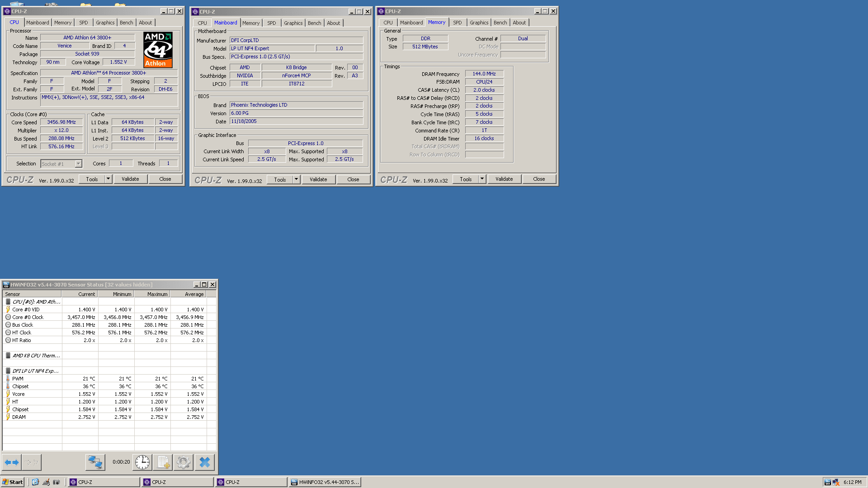Screen dimensions: 868x488
Task: Click the 6:12 PM taskbar clock
Action: (x=852, y=482)
